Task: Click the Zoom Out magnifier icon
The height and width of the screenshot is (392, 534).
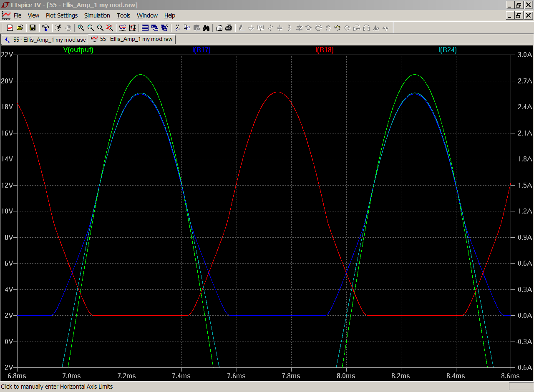Action: point(100,28)
